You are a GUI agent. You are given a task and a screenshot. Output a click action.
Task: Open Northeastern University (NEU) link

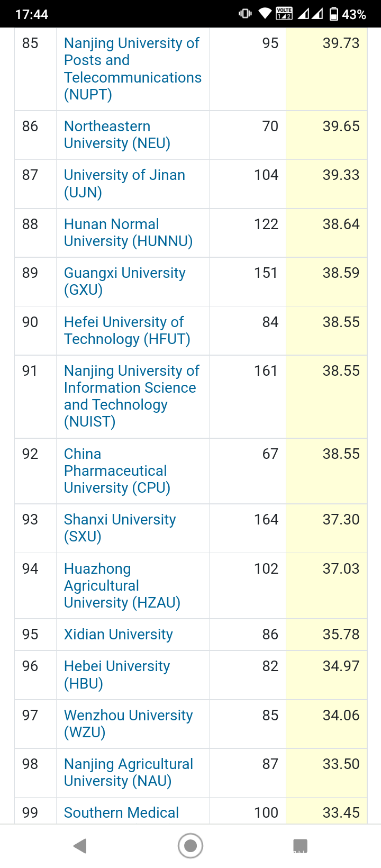(117, 135)
